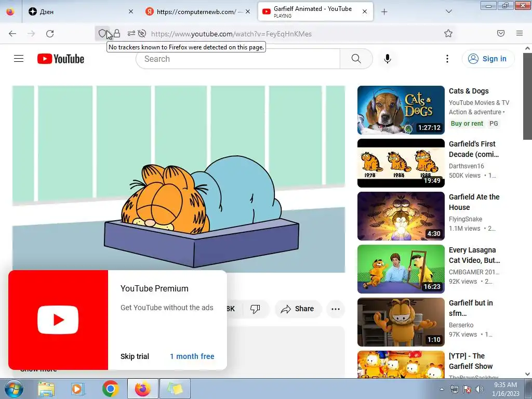Select the Garfielf Animated YouTube tab
The image size is (532, 399).
[315, 11]
